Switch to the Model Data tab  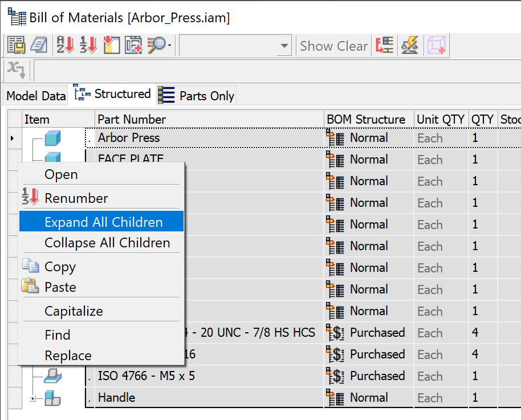pos(35,95)
